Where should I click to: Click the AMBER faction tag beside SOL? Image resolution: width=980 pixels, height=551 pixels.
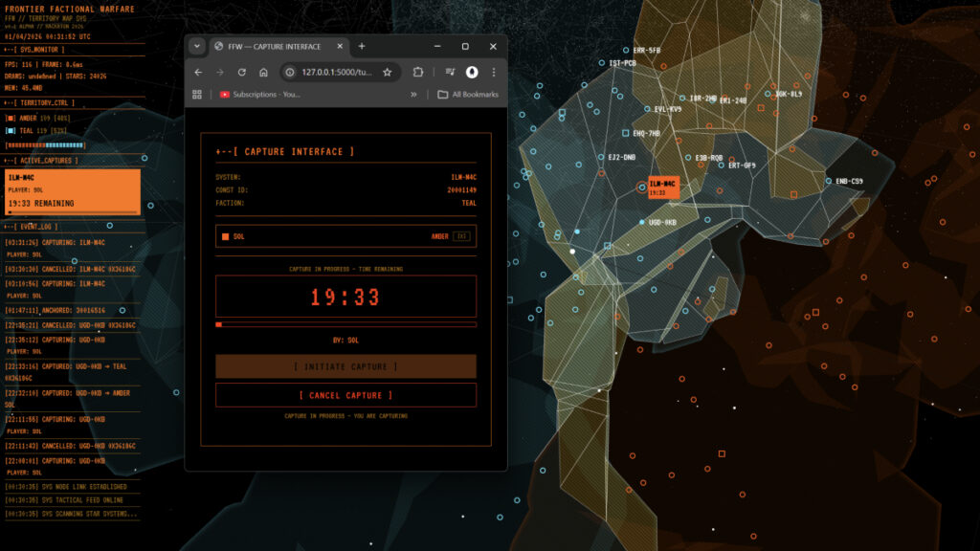pyautogui.click(x=439, y=236)
